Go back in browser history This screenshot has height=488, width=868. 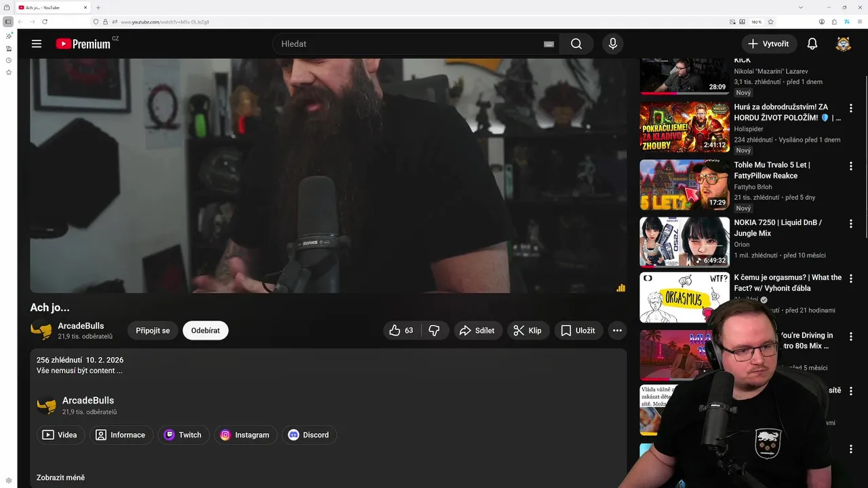(21, 22)
